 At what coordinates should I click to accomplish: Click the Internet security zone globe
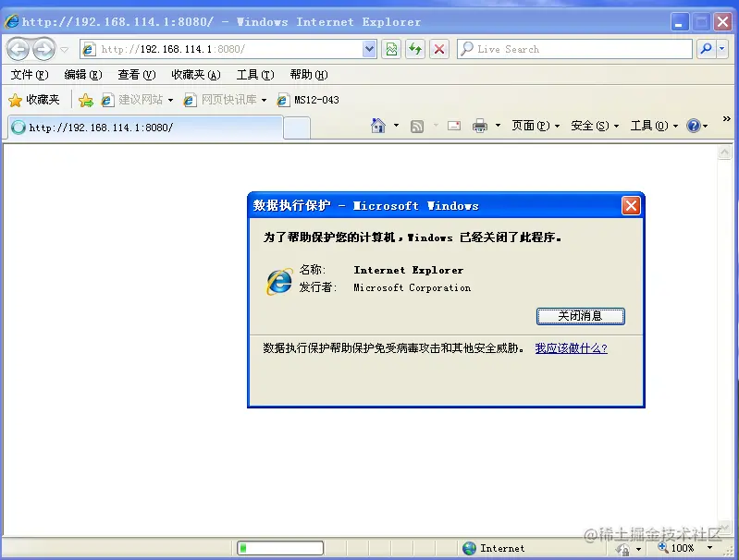point(469,548)
